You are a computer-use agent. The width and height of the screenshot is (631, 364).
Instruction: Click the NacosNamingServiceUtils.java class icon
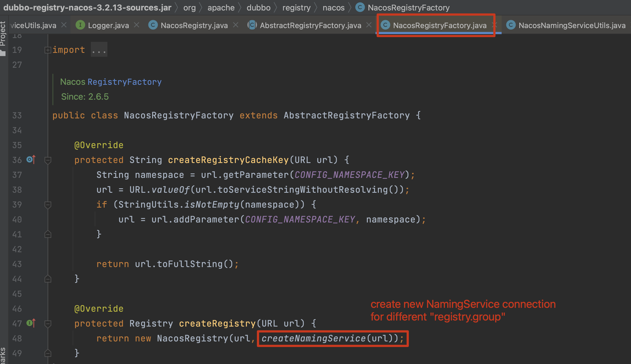pyautogui.click(x=511, y=25)
